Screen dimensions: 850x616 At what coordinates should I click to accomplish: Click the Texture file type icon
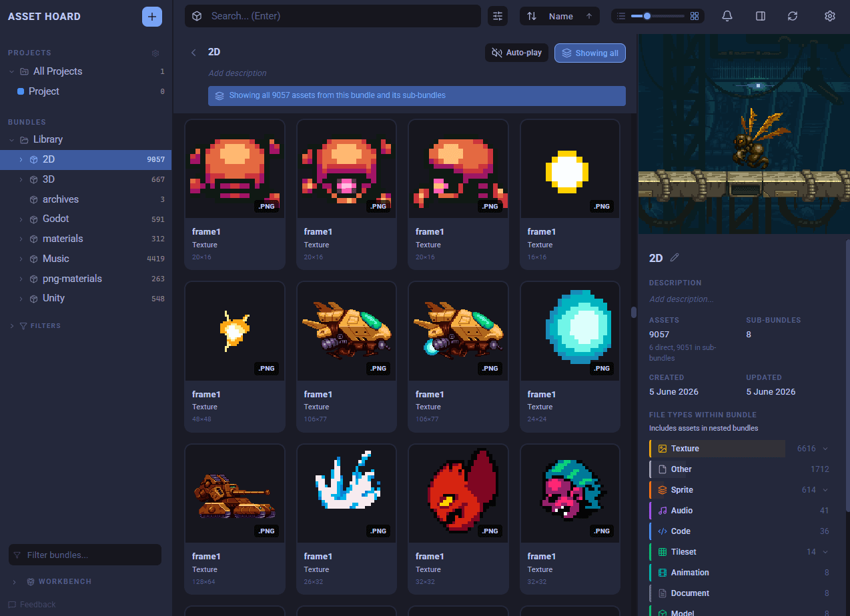[663, 449]
